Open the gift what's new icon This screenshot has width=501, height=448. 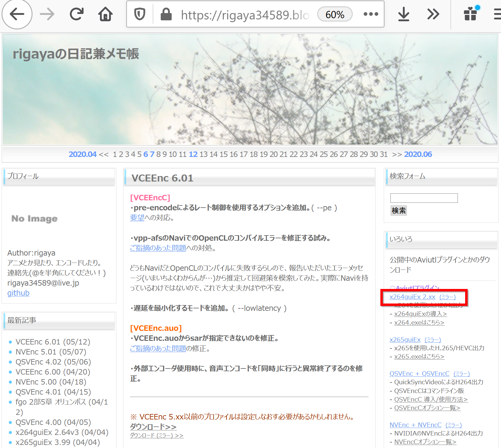point(471,14)
